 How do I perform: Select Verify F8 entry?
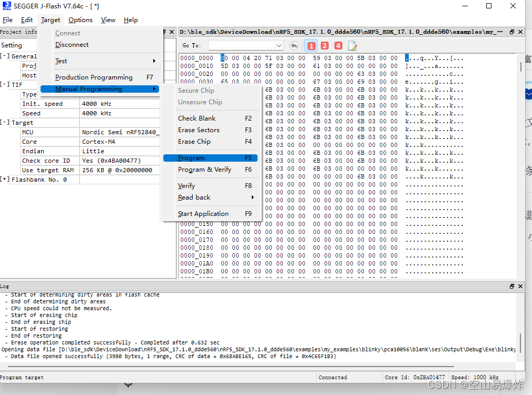(x=210, y=186)
